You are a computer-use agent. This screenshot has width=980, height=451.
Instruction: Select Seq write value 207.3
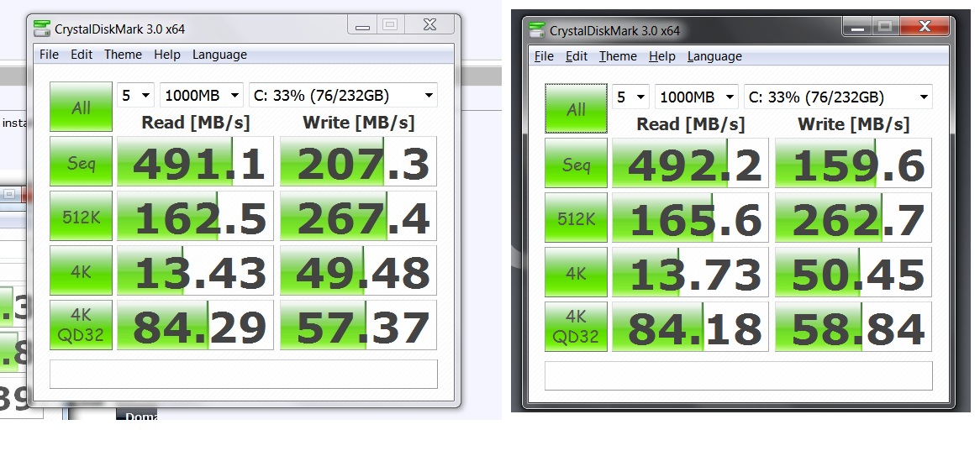pos(358,161)
